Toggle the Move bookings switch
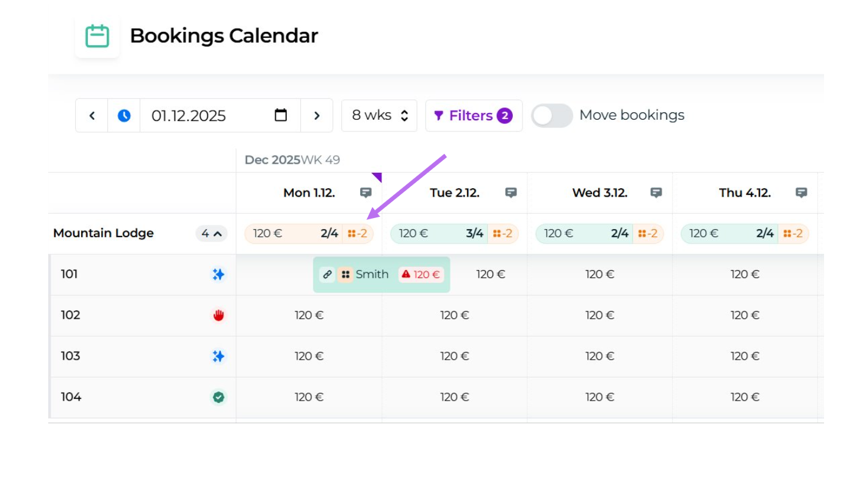The image size is (868, 477). point(552,115)
